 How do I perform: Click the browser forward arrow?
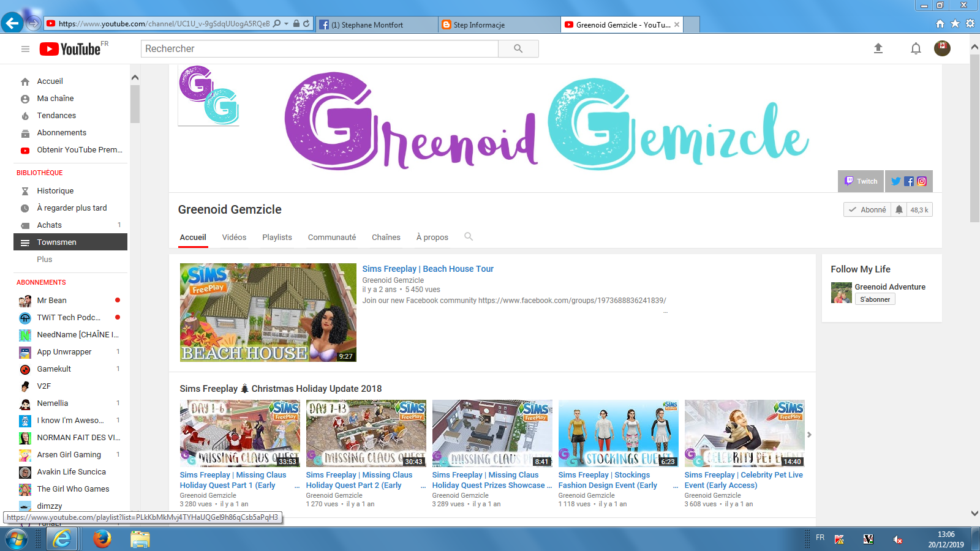pyautogui.click(x=34, y=24)
